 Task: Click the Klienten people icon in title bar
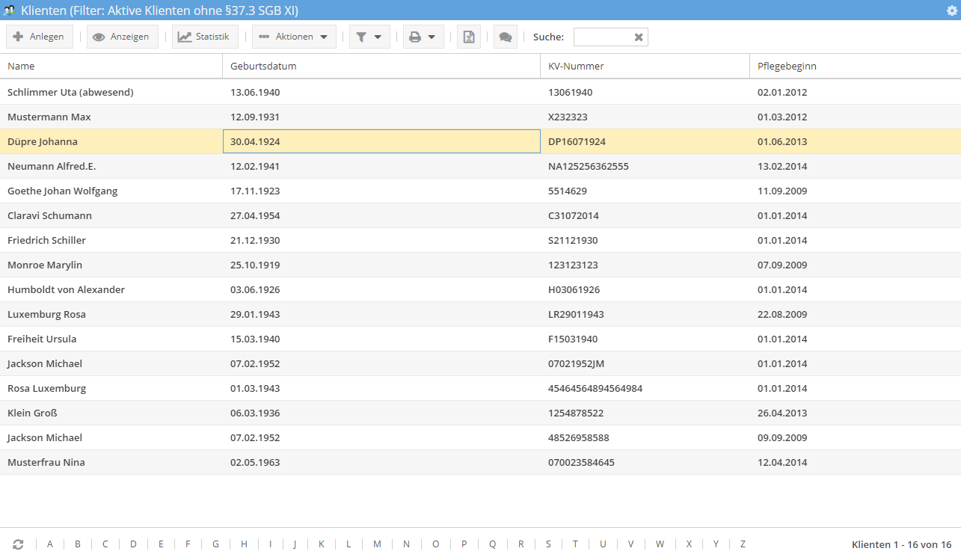click(10, 10)
